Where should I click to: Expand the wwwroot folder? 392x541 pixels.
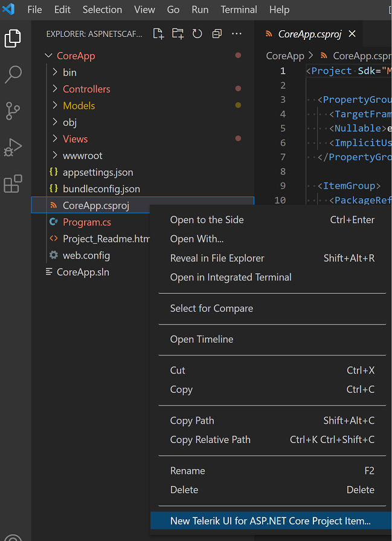tap(55, 155)
